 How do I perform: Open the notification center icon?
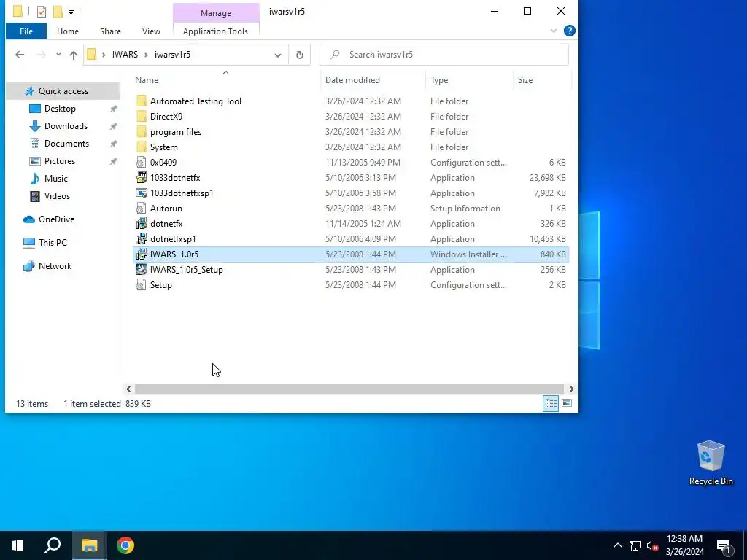tap(724, 545)
